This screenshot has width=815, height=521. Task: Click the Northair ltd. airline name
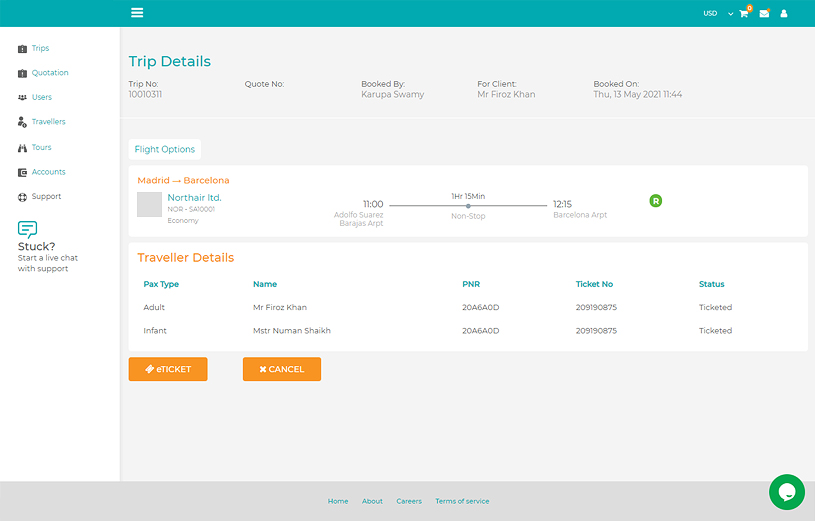[x=194, y=198]
